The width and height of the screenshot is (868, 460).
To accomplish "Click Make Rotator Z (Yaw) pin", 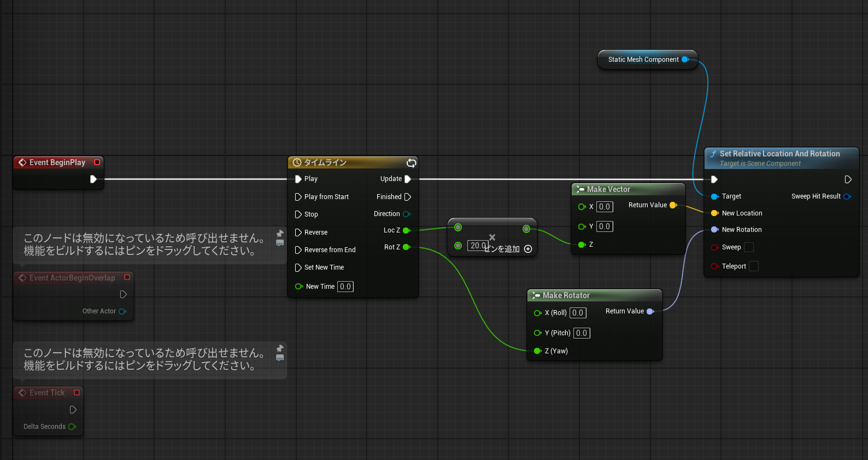I will click(x=538, y=351).
